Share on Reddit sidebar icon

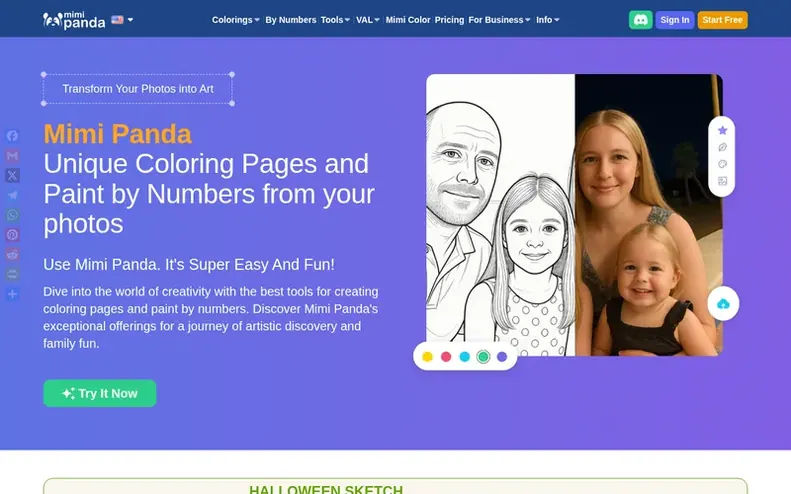pos(13,254)
